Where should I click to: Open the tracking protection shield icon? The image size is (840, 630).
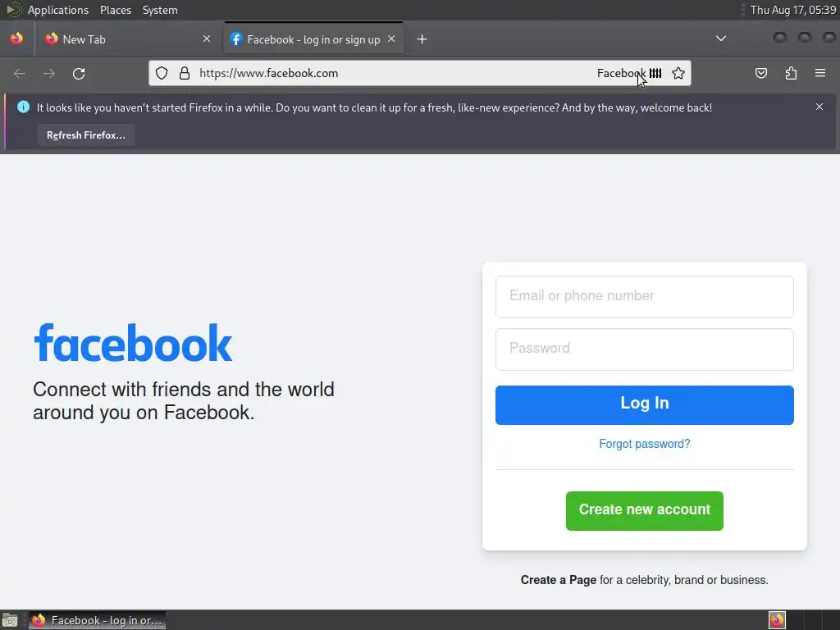[162, 73]
